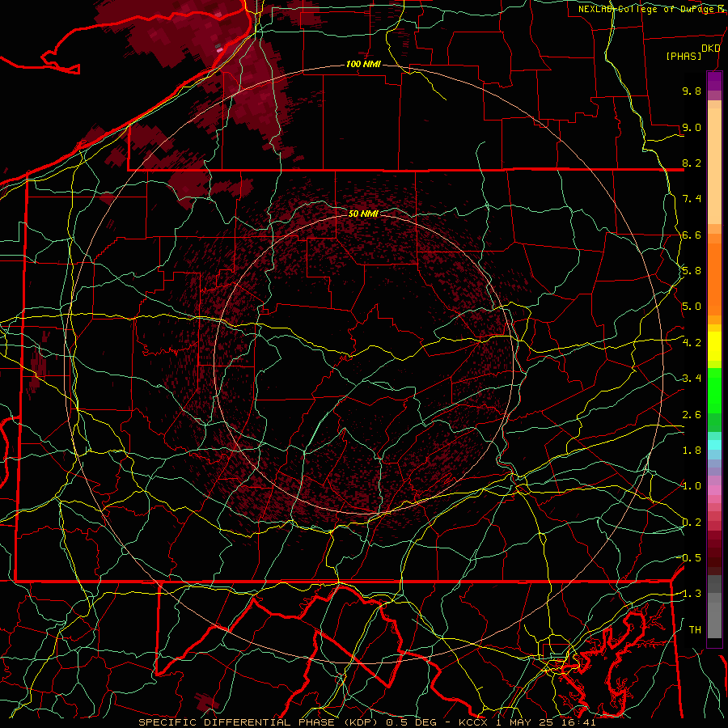Viewport: 728px width, 728px height.
Task: Select the 3.4 value on the scale
Action: tap(692, 379)
